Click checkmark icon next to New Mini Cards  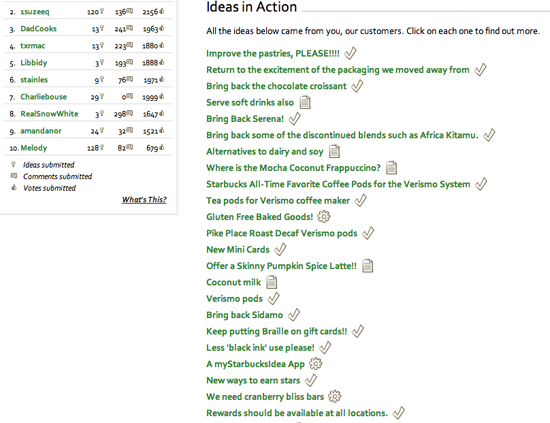280,249
